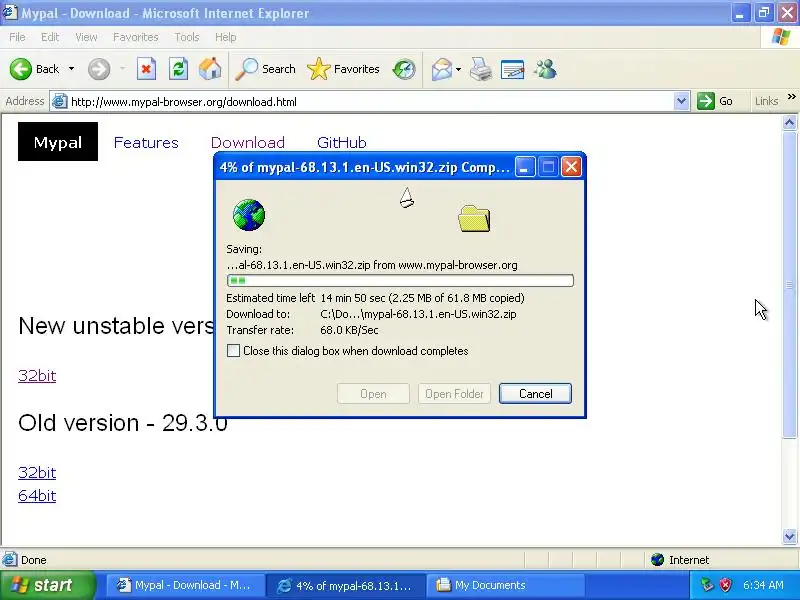
Task: Open the Back history dropdown arrow
Action: pos(71,69)
